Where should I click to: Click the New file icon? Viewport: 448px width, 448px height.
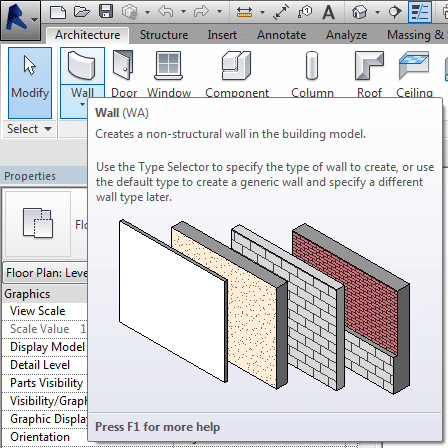[x=58, y=12]
